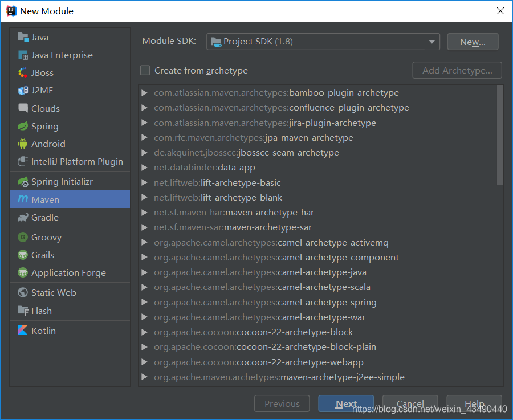Click the Next button
The height and width of the screenshot is (420, 513).
pos(346,403)
